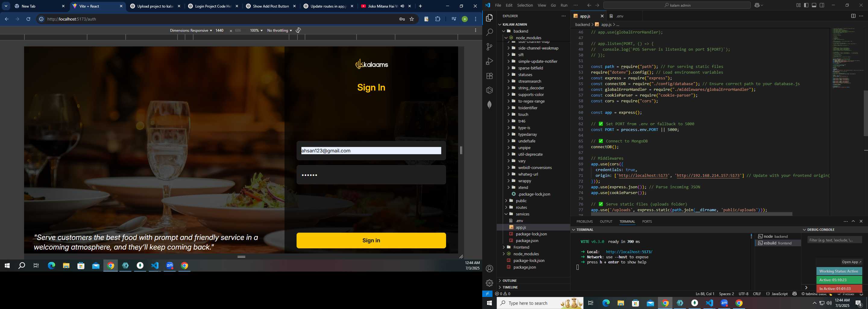Open Chrome's Extensions puzzle icon
Viewport: 868px width, 309px height.
(x=438, y=19)
